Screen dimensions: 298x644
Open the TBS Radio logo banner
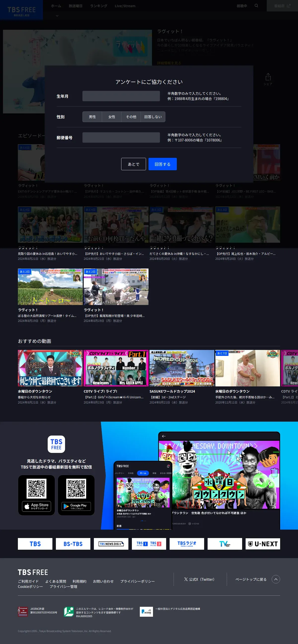tap(187, 544)
